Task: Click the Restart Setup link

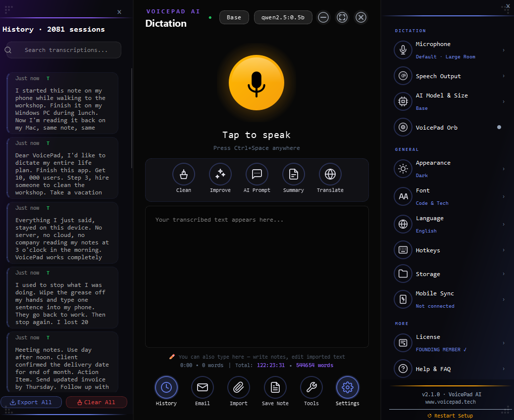Action: coord(450,416)
